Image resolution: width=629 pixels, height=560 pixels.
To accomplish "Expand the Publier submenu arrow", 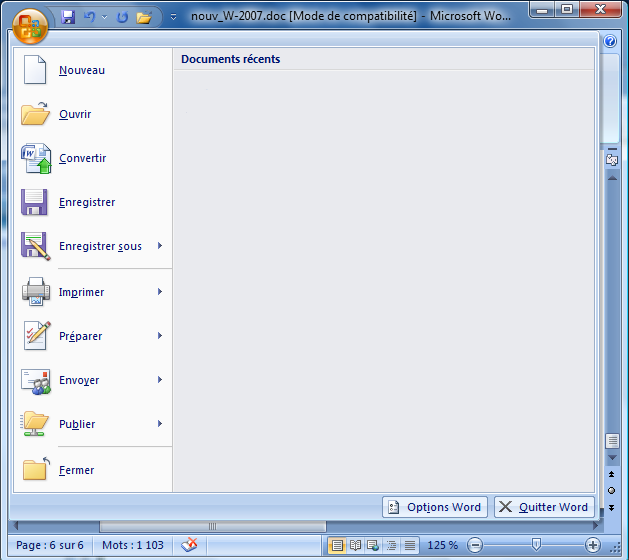I will [160, 424].
